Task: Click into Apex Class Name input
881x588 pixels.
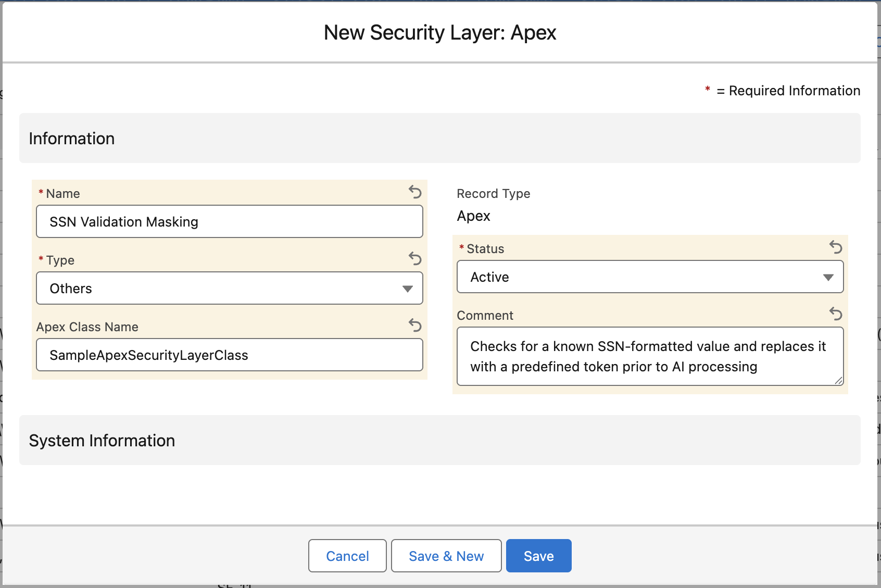Action: pyautogui.click(x=229, y=355)
